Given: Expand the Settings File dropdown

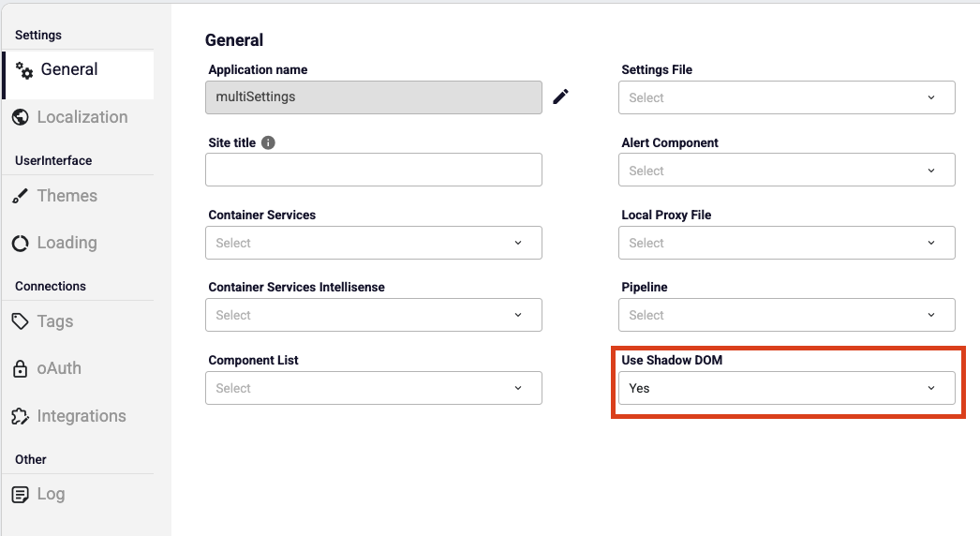Looking at the screenshot, I should pyautogui.click(x=786, y=97).
